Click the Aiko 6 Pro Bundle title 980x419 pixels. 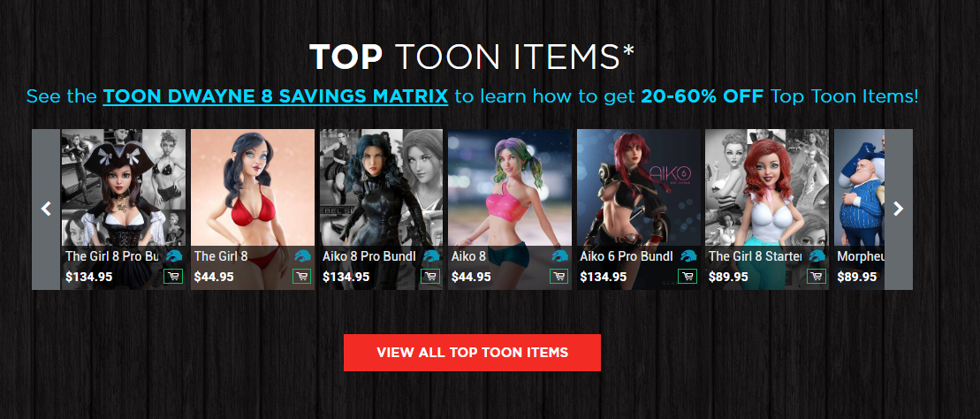click(627, 256)
